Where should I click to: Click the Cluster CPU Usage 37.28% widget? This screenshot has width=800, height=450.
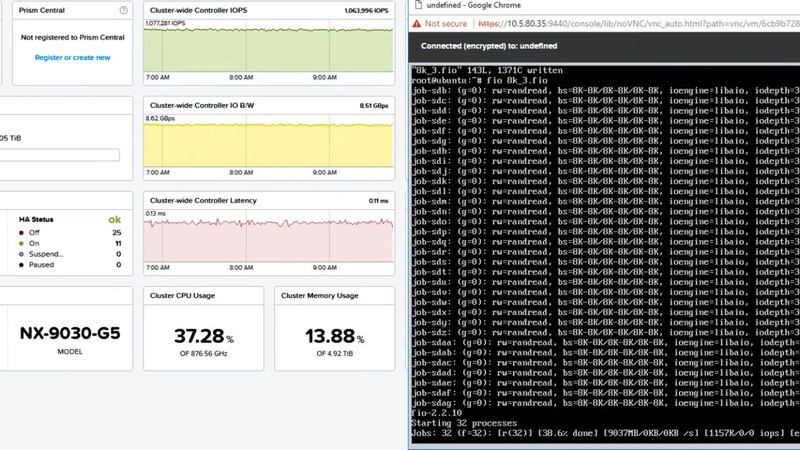coord(204,329)
